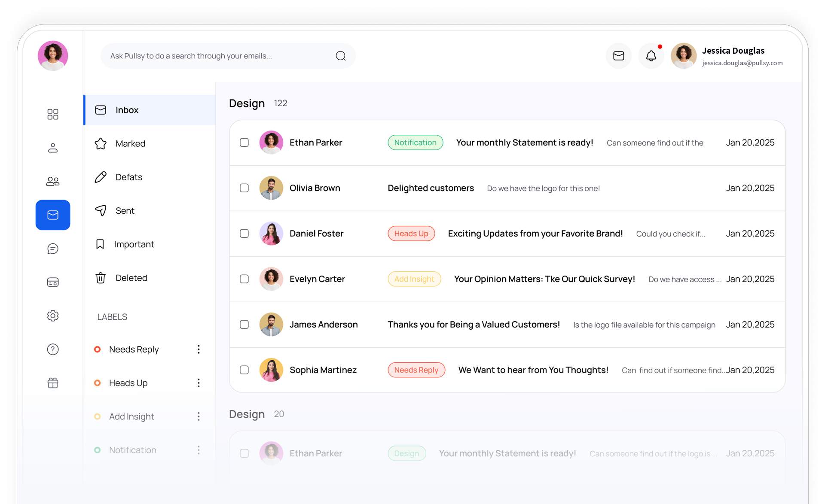
Task: Click the email search input field
Action: pos(215,56)
